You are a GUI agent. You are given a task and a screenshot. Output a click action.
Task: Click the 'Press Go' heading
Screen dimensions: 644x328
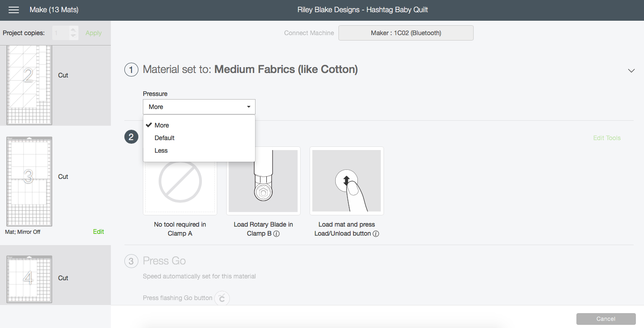[x=164, y=261]
